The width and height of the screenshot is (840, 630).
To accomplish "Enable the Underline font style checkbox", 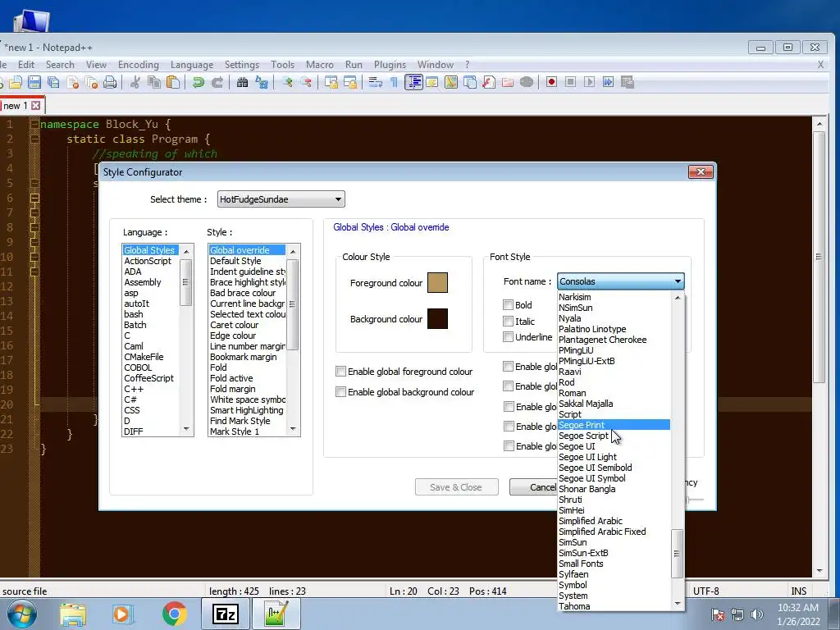I will 508,337.
